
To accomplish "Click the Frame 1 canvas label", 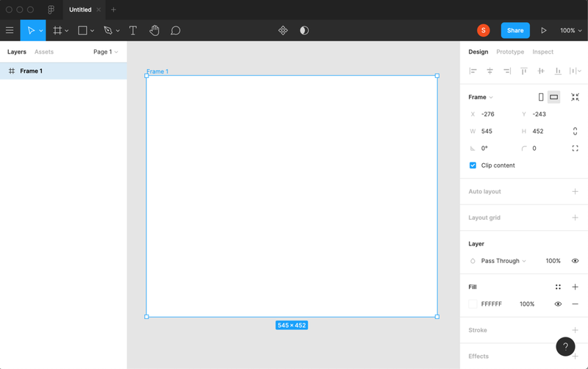I will [157, 71].
